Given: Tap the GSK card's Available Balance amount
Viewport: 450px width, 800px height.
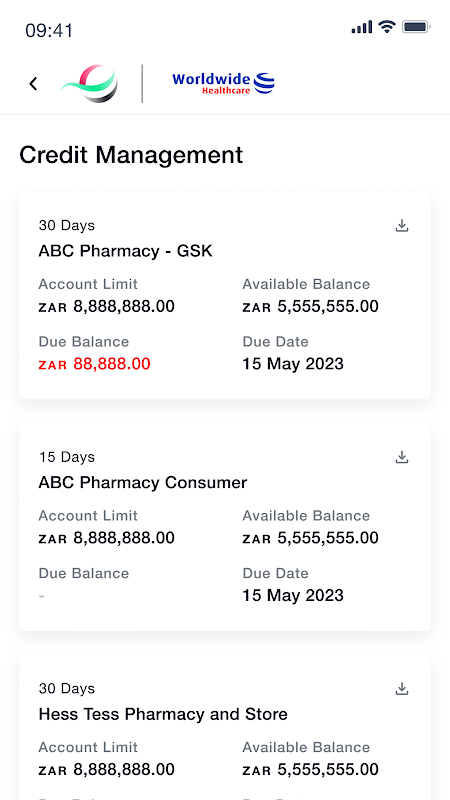Looking at the screenshot, I should pos(311,307).
